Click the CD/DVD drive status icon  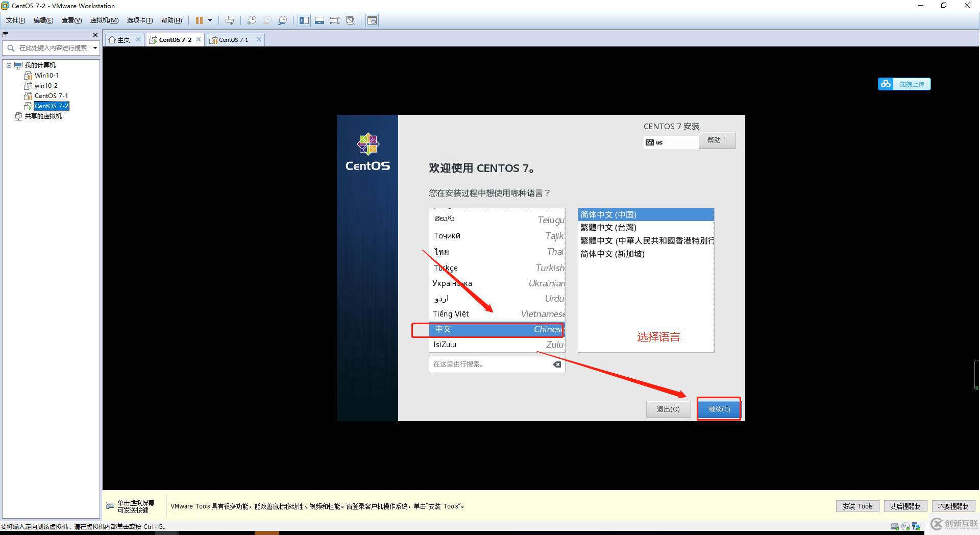(x=905, y=526)
